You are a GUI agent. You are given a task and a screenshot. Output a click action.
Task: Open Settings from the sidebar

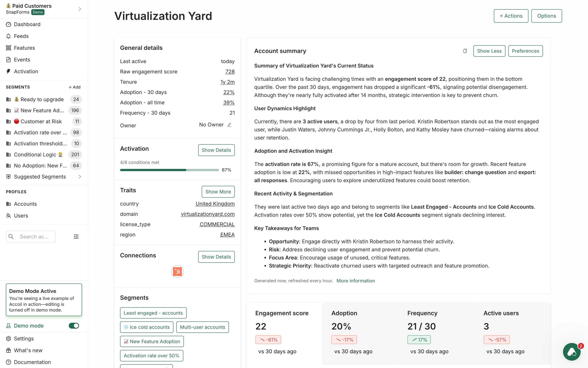click(x=24, y=339)
